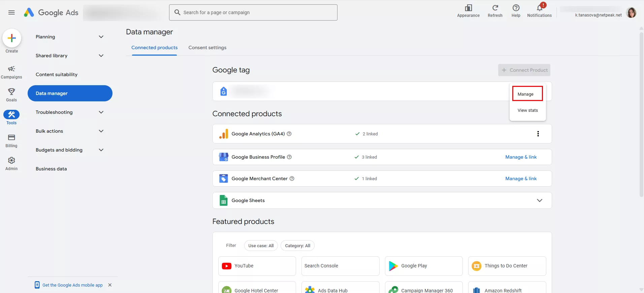The image size is (644, 293).
Task: Click the mobile phone download icon
Action: (x=37, y=285)
